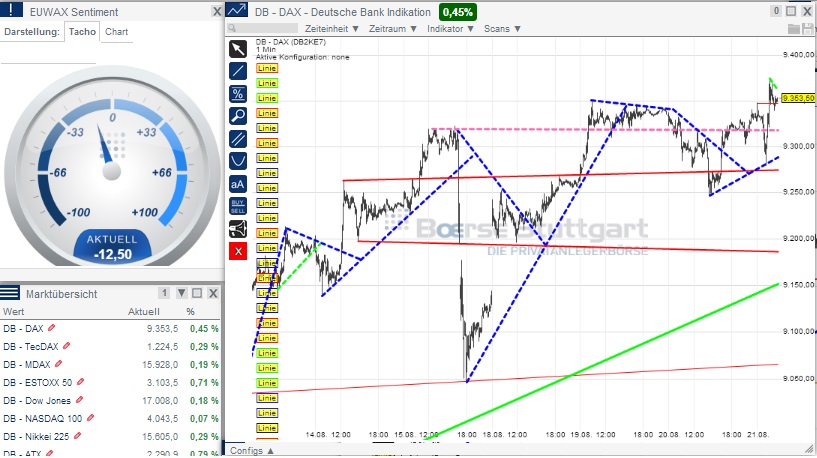Select the DB - Nikkei 225 row
This screenshot has height=458, width=817.
tap(110, 436)
